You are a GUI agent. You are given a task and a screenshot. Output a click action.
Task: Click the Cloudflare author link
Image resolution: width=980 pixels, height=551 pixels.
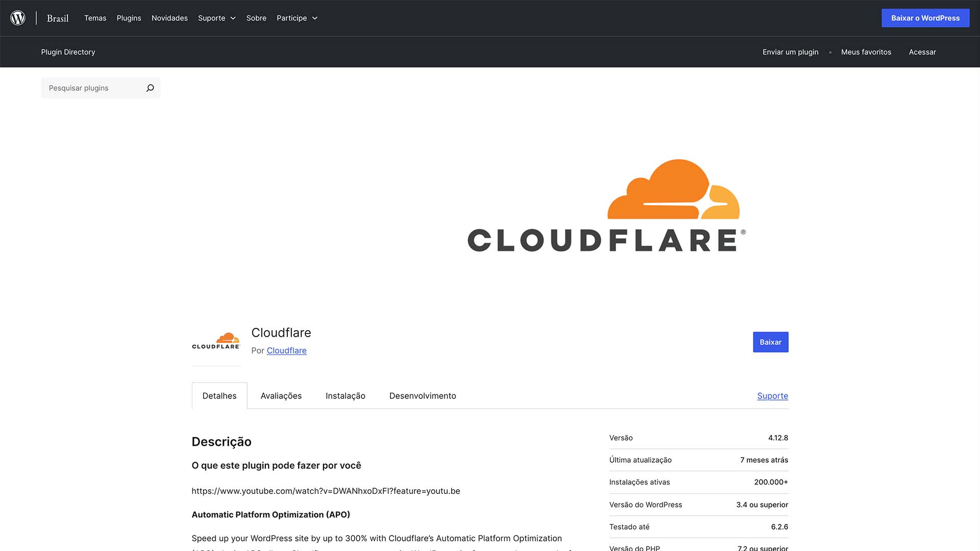[286, 350]
